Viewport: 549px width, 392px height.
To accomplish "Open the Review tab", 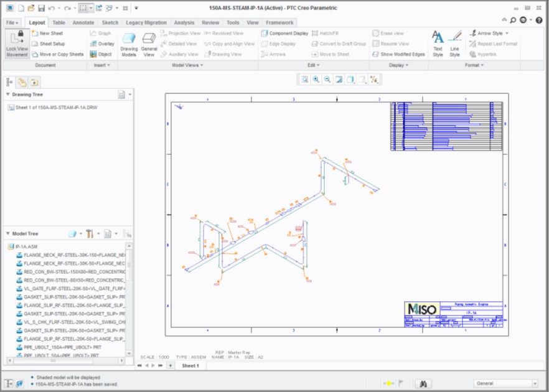I will pos(210,22).
